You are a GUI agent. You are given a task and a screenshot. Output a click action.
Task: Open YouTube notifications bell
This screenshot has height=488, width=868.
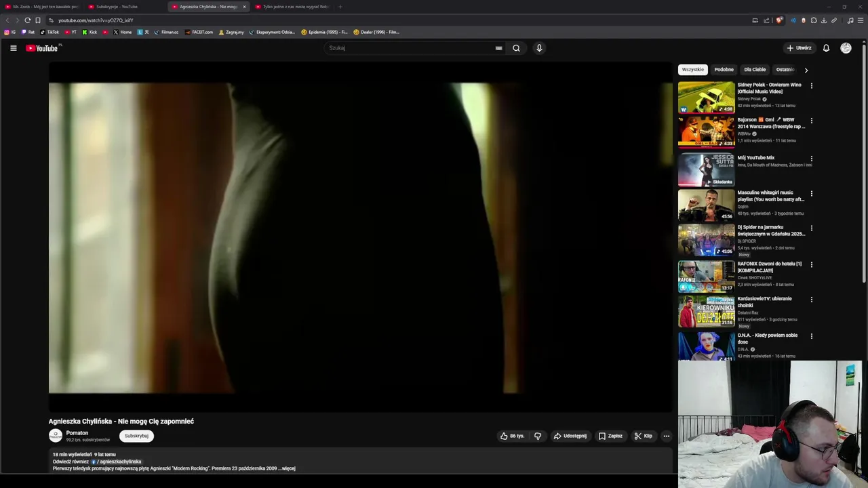(x=826, y=48)
